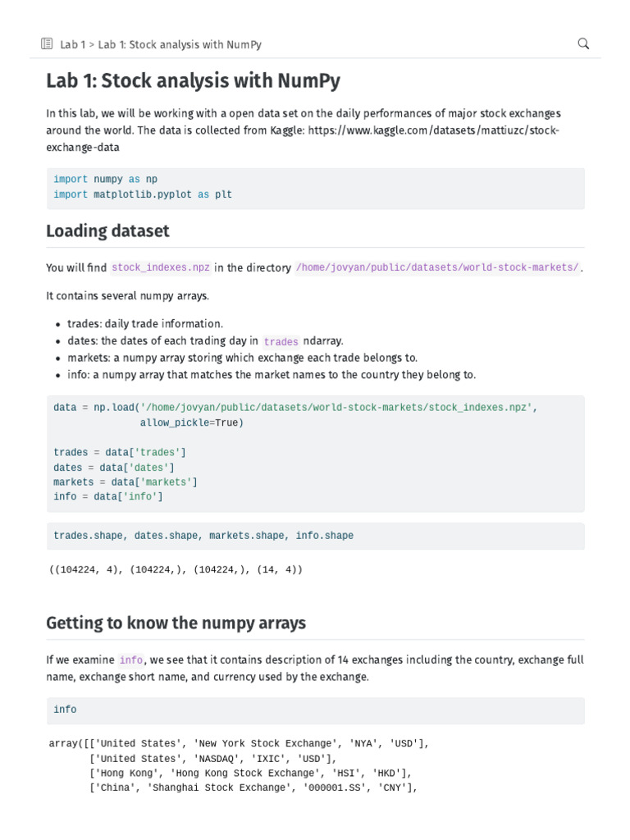This screenshot has height=840, width=630.
Task: Focus the import numpy code cell
Action: pos(315,187)
